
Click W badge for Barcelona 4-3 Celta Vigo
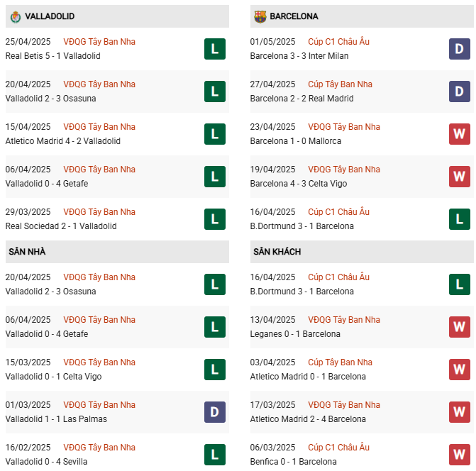[x=459, y=177]
